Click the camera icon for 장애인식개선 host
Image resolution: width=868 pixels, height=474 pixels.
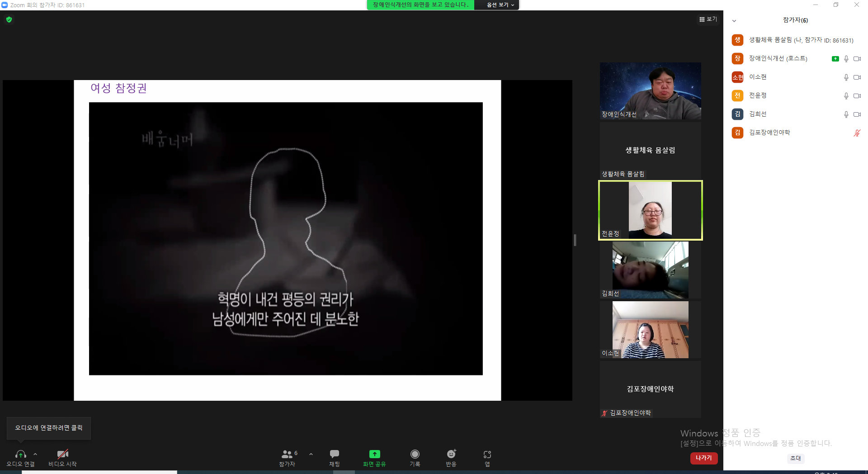857,59
